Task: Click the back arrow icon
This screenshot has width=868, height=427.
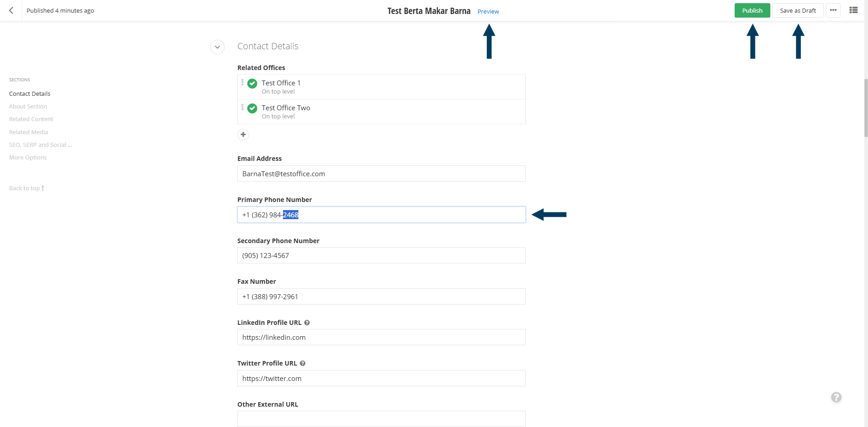Action: [11, 10]
